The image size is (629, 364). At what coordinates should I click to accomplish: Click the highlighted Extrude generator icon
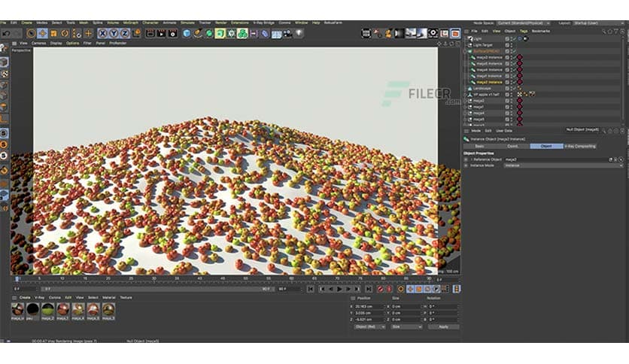click(x=220, y=34)
